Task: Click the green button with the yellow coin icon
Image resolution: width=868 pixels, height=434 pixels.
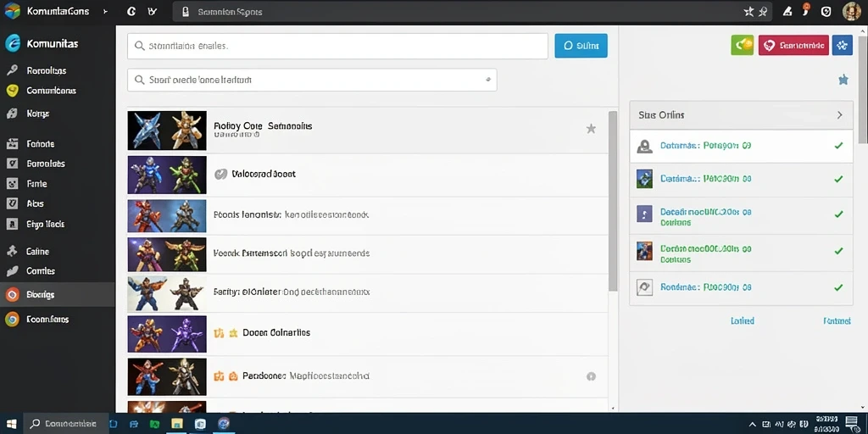Action: click(743, 46)
